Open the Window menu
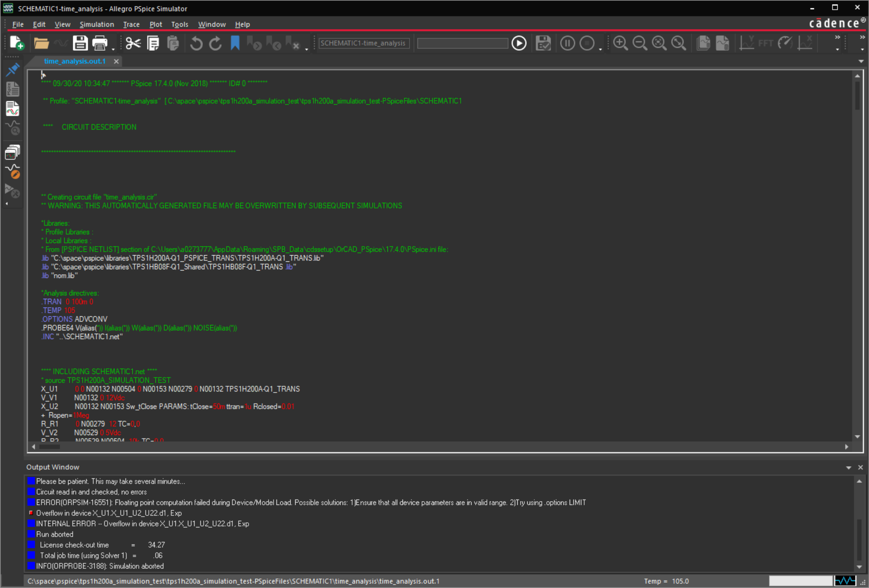Image resolution: width=869 pixels, height=588 pixels. click(212, 24)
